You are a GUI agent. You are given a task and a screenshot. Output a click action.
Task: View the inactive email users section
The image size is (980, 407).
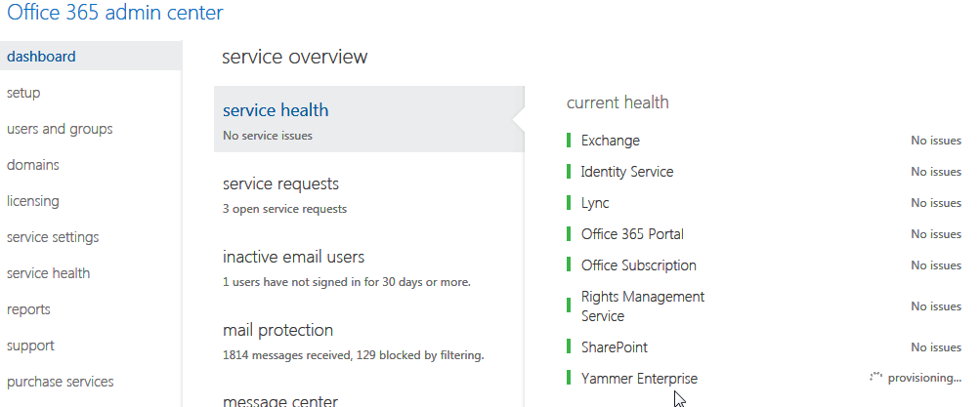[x=293, y=257]
